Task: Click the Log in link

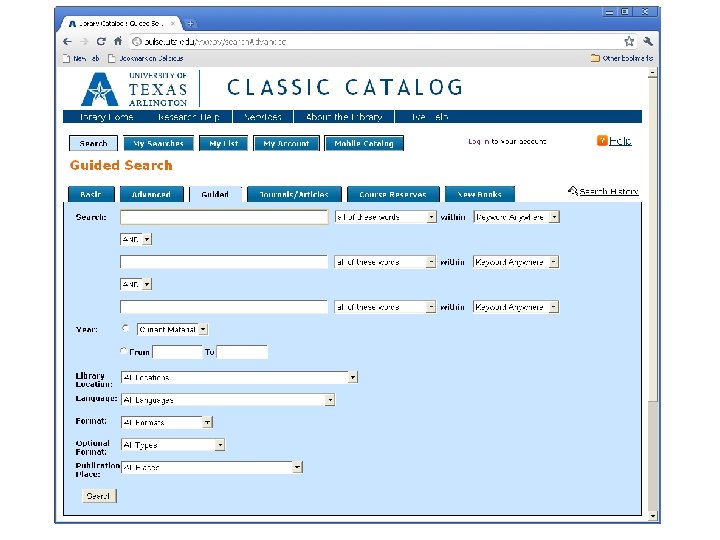Action: point(478,141)
